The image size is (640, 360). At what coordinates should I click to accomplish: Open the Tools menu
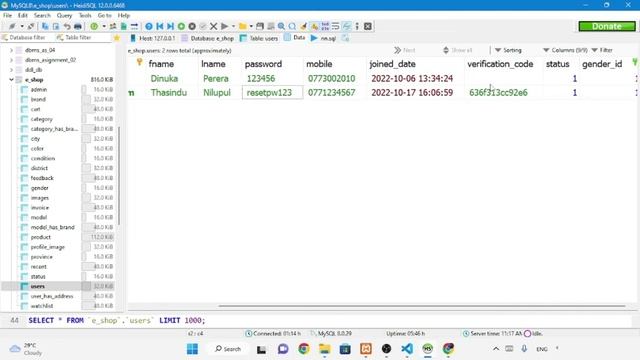85,16
